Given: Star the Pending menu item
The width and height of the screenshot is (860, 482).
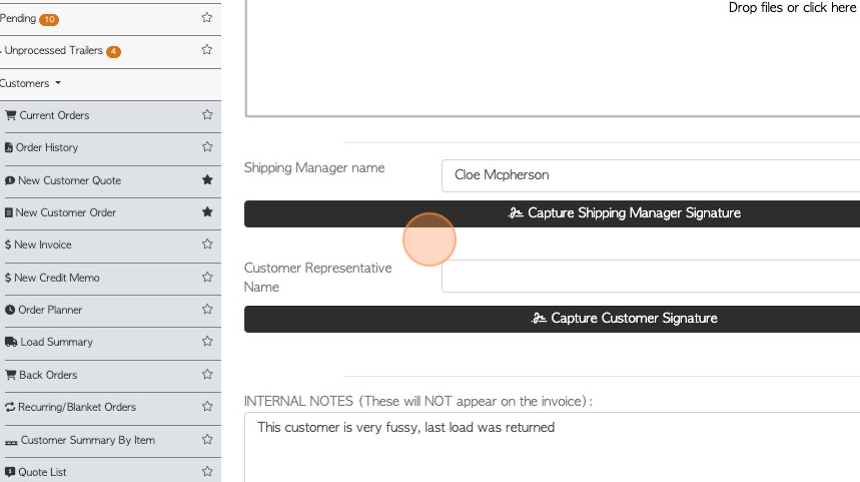Looking at the screenshot, I should [207, 18].
